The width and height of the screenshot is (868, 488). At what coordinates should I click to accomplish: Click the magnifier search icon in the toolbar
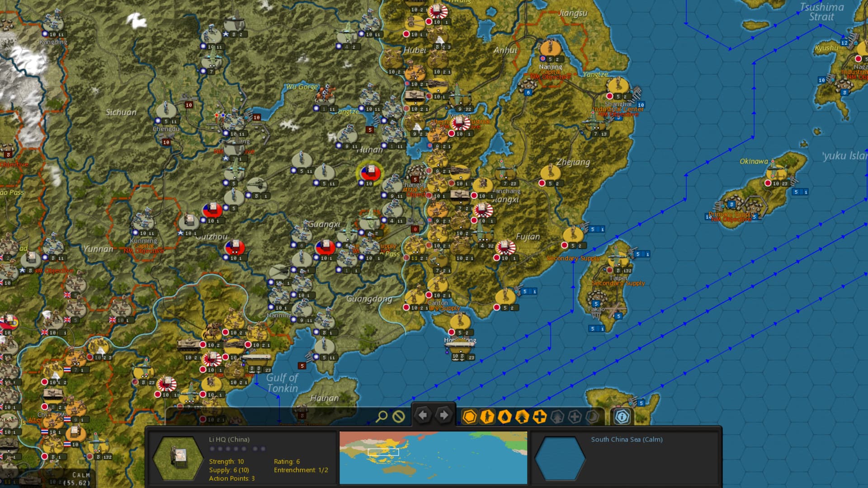tap(382, 416)
